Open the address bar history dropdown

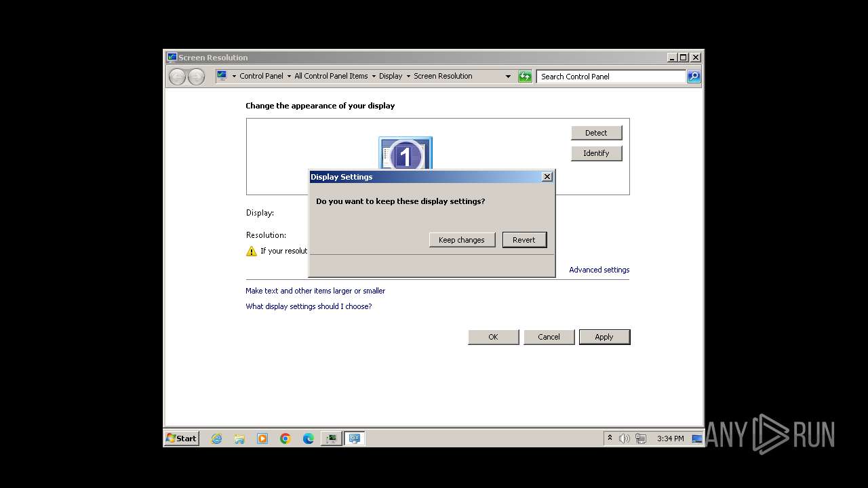[508, 77]
